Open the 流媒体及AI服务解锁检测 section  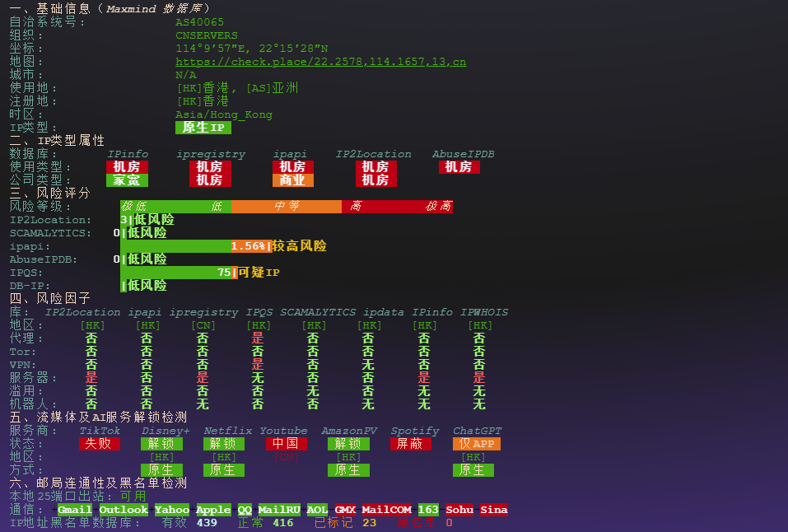(100, 417)
